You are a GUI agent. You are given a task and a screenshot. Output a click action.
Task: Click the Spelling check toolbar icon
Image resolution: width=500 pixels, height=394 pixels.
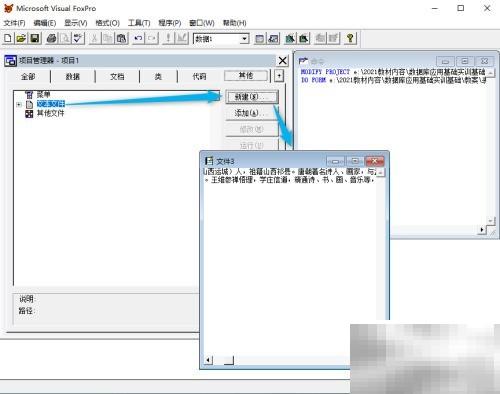[78, 38]
